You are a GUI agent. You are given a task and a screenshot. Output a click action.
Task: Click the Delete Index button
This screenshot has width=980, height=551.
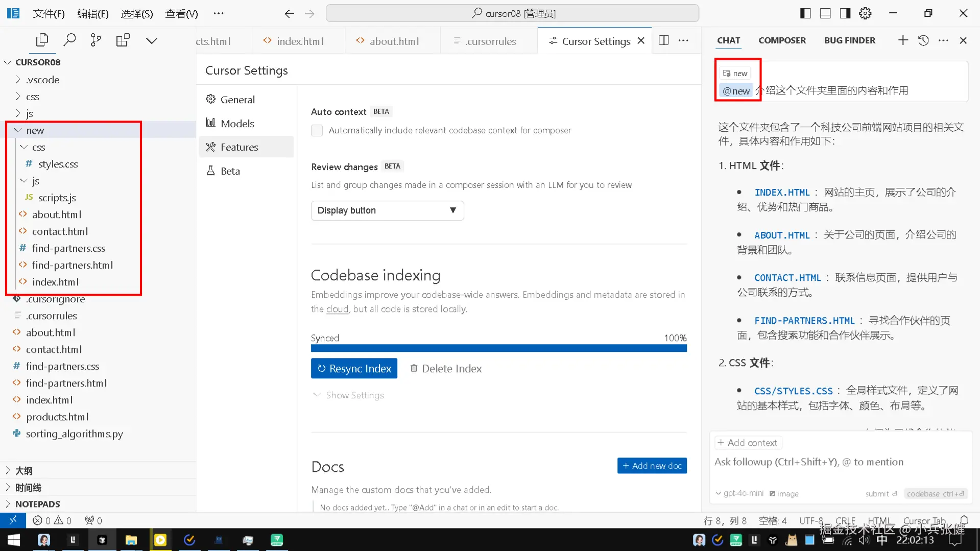[446, 368]
